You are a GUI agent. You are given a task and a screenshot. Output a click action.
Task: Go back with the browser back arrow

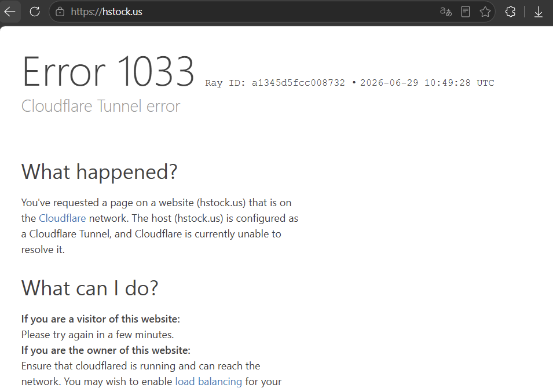click(9, 12)
